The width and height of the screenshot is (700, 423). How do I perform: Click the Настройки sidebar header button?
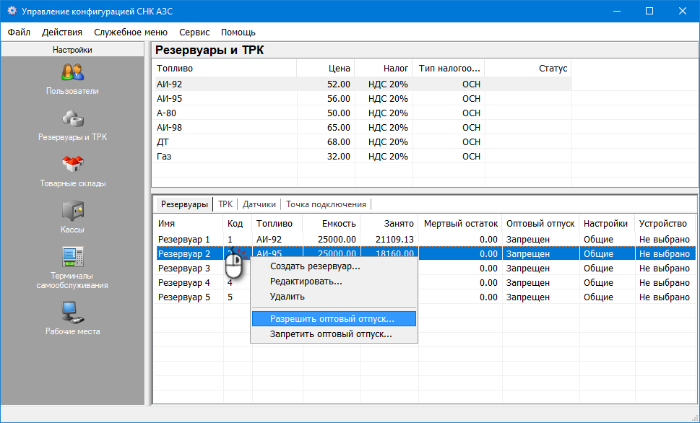[72, 49]
